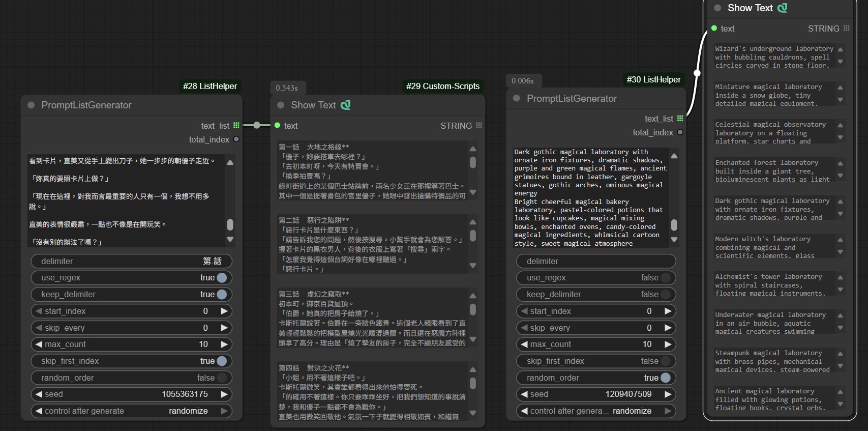
Task: Click text_list output grid icon on node #28
Action: point(236,125)
